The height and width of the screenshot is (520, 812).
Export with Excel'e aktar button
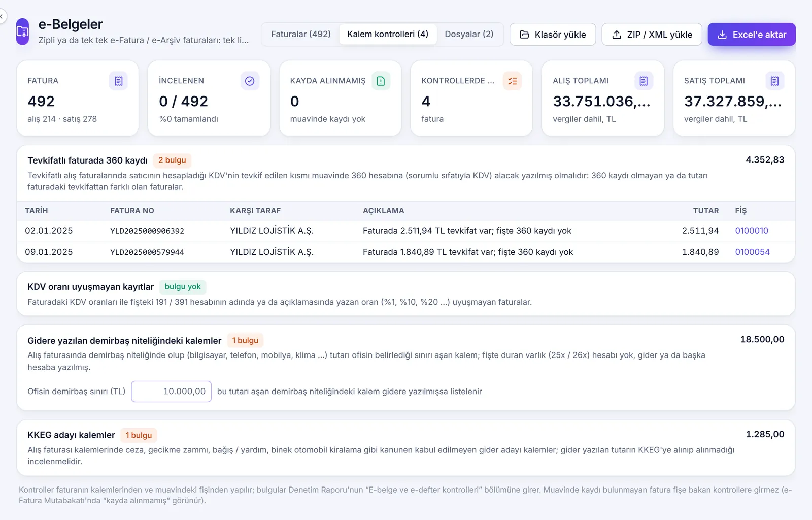752,35
